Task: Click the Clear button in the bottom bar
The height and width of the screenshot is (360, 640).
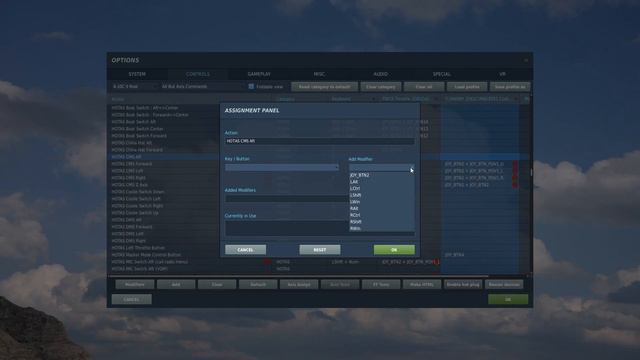Action: coord(217,284)
